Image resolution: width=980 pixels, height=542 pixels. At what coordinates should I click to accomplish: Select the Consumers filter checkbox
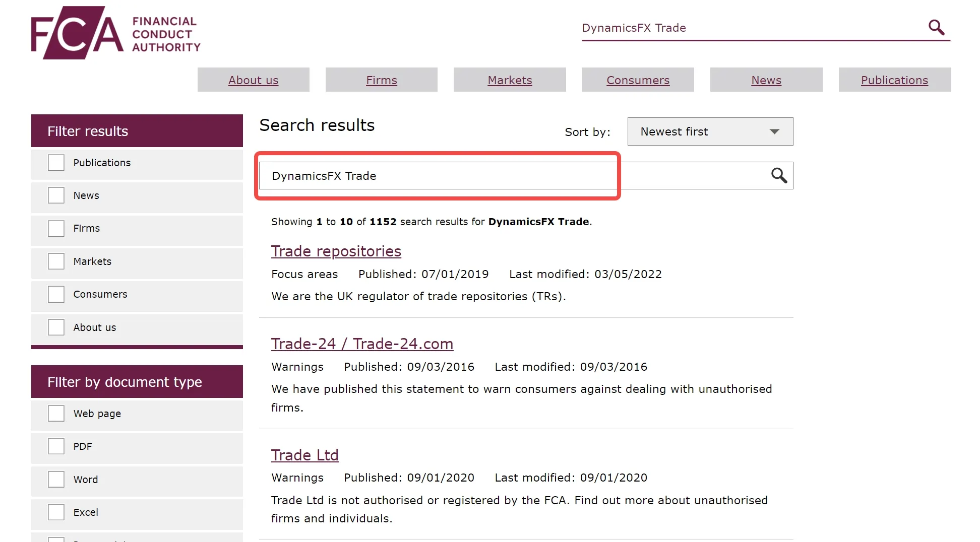click(56, 294)
